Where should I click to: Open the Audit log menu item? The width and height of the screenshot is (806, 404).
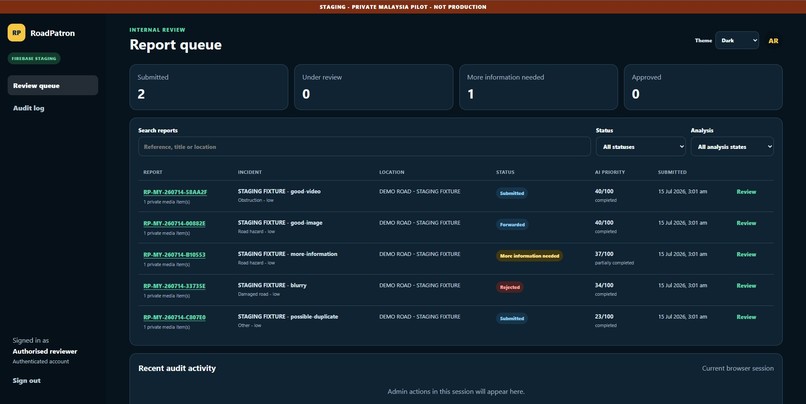[28, 108]
